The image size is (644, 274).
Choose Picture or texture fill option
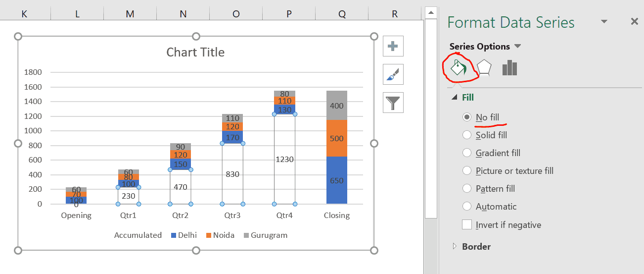466,171
